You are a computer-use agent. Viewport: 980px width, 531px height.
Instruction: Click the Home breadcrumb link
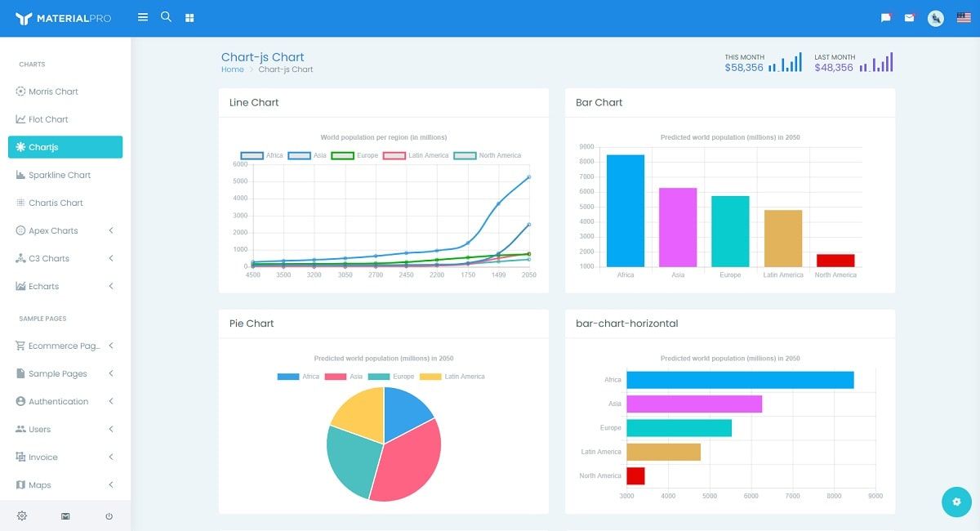click(x=231, y=69)
